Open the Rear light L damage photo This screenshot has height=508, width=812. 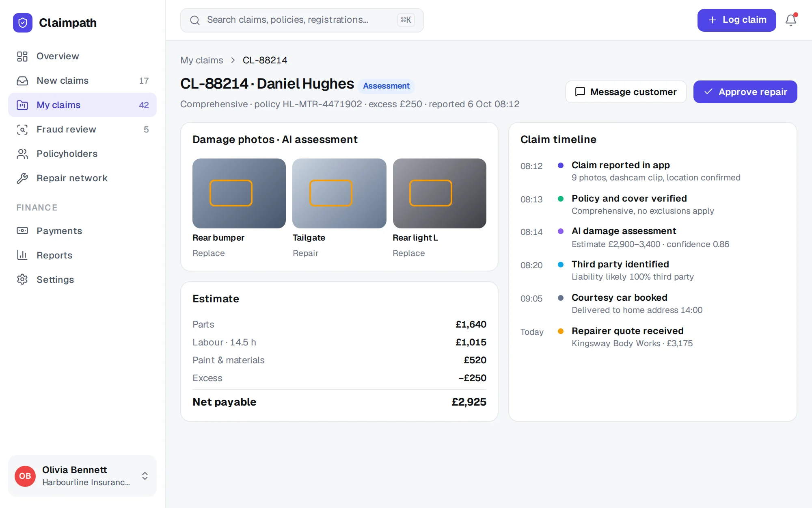point(439,193)
